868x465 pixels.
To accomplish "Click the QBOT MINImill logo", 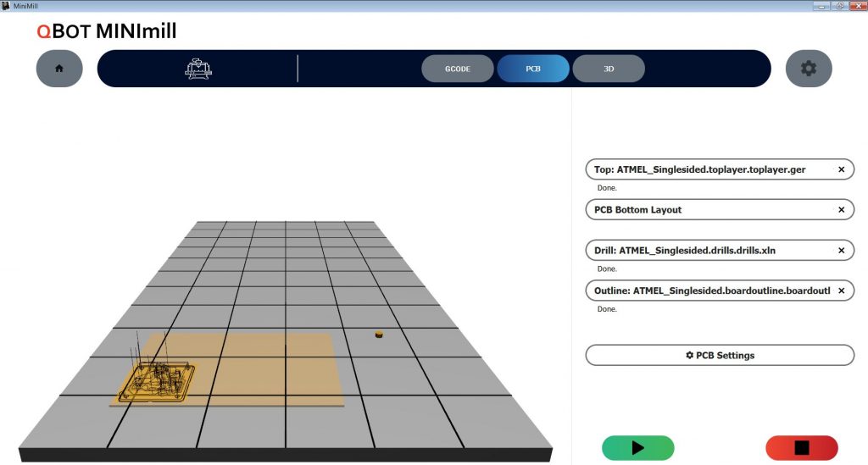I will click(107, 31).
